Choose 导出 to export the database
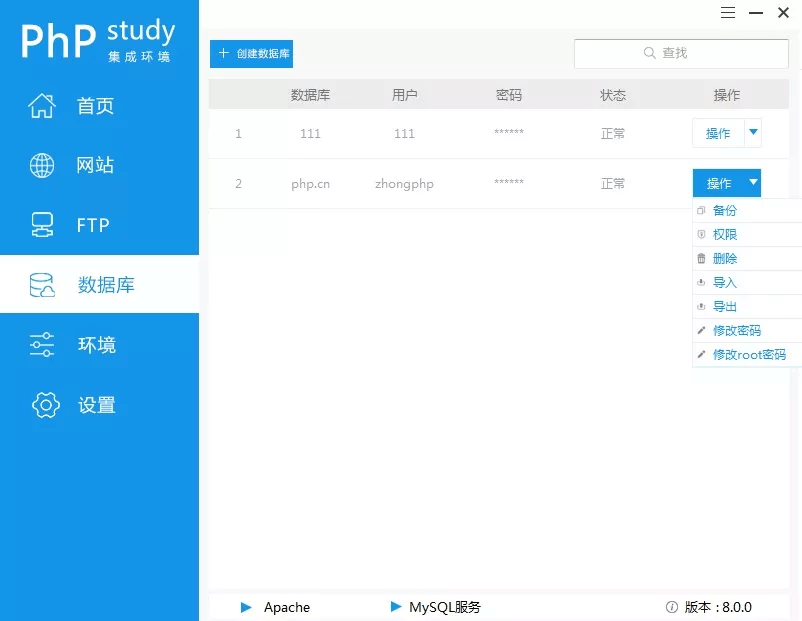Viewport: 802px width, 621px height. click(726, 306)
